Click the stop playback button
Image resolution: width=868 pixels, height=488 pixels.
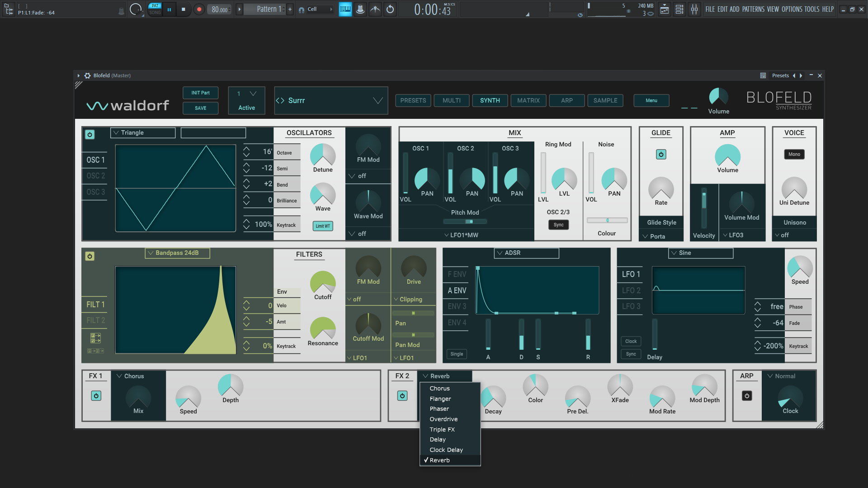[x=183, y=9]
